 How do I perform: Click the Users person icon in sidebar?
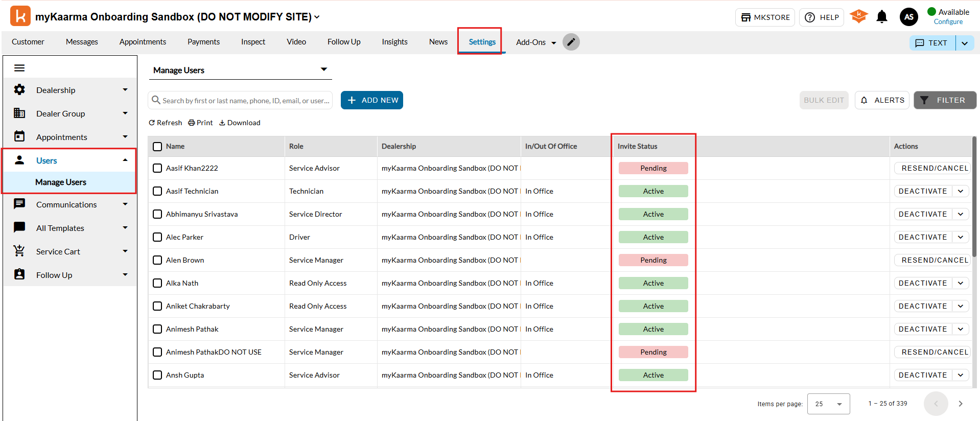tap(19, 160)
